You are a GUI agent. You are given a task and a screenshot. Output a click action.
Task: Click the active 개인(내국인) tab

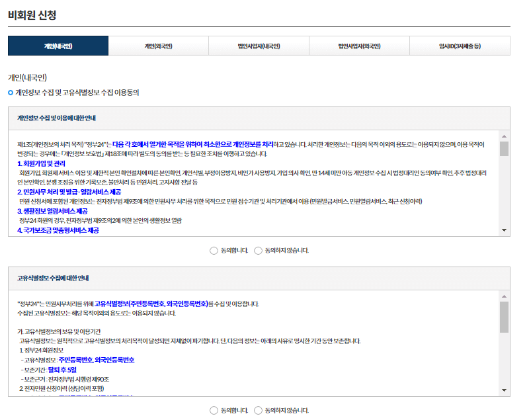tap(58, 46)
